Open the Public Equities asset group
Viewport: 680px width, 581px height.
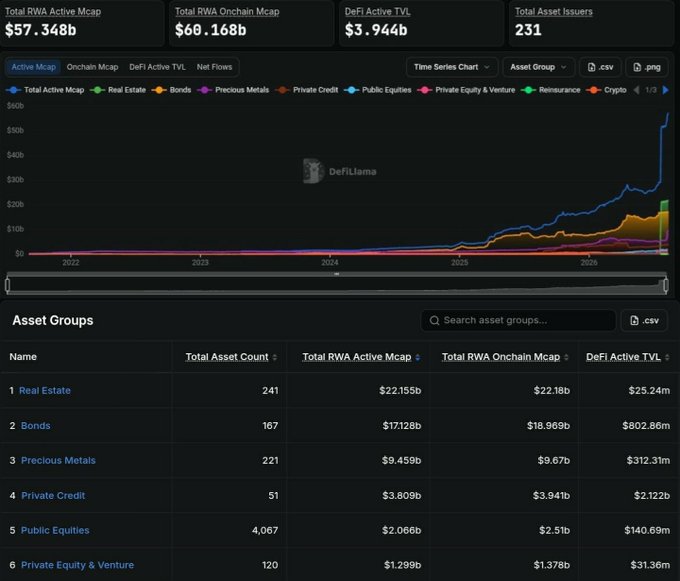(55, 530)
